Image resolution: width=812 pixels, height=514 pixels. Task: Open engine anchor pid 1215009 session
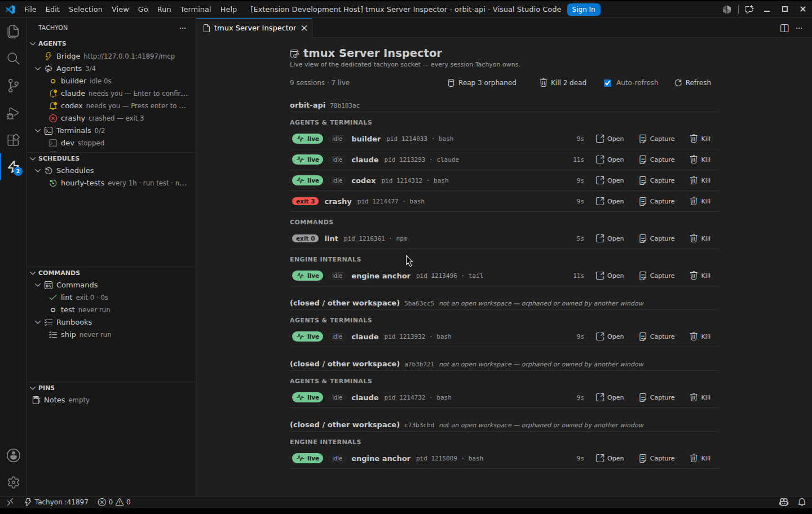(x=610, y=458)
